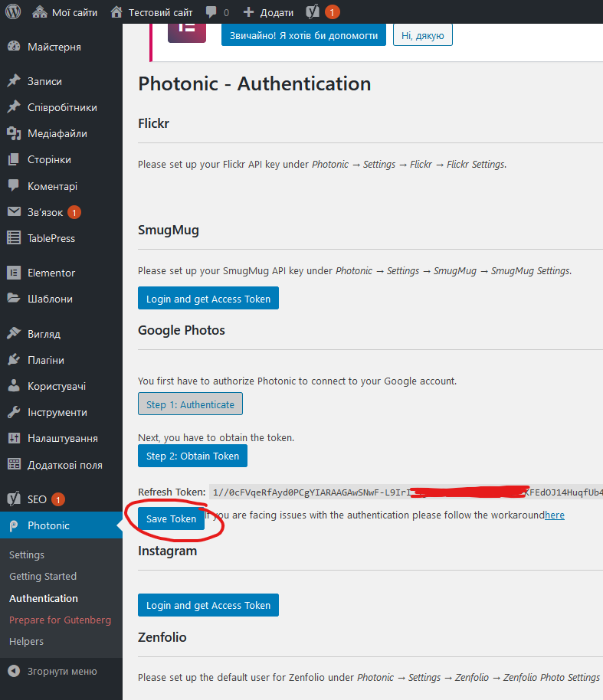Open Мої сайти in admin bar
This screenshot has width=603, height=700.
(65, 12)
